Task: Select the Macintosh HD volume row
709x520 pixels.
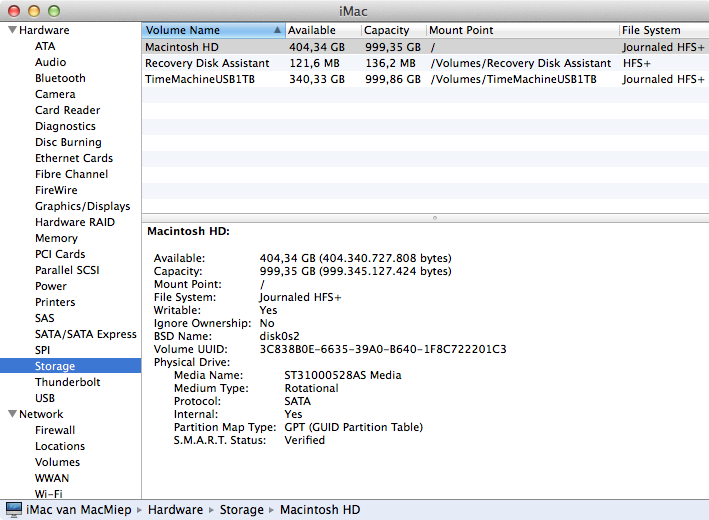Action: 425,47
